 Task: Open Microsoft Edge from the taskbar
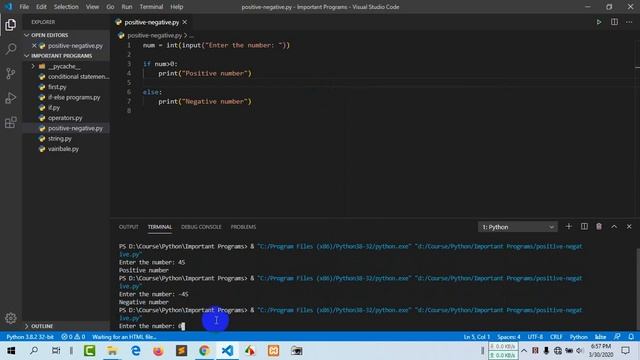(136, 351)
